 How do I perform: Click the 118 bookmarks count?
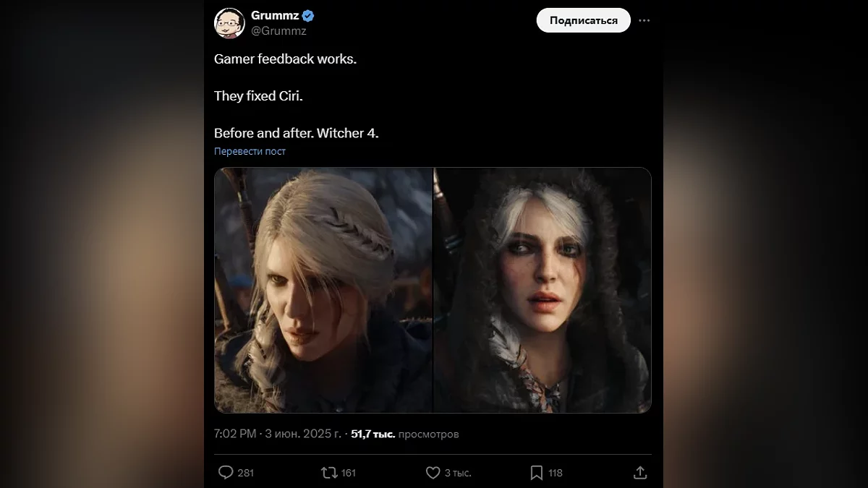[x=556, y=473]
